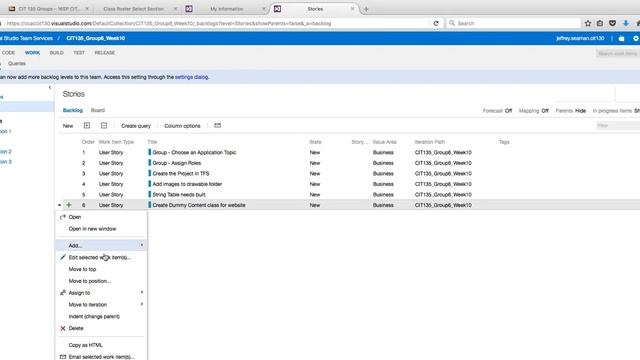Click the bag icon in blue header
This screenshot has width=640, height=360.
pos(621,38)
